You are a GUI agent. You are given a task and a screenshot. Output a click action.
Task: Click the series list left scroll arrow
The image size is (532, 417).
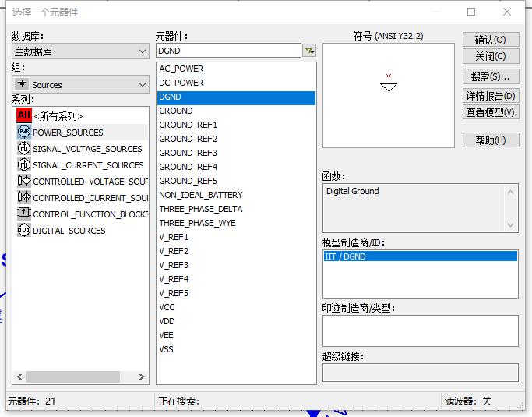click(19, 376)
